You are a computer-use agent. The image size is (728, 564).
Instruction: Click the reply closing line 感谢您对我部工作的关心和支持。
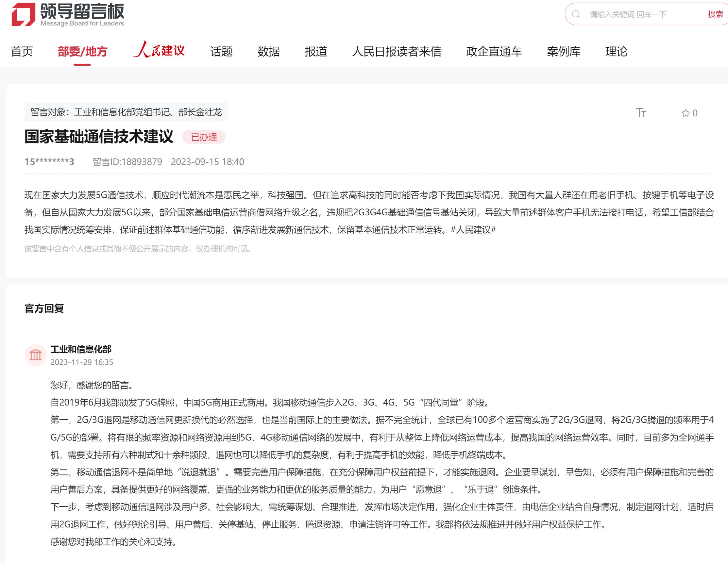click(114, 542)
